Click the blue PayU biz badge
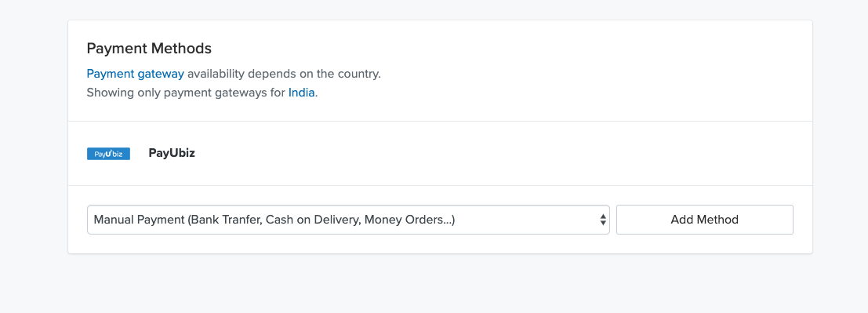The height and width of the screenshot is (313, 868). click(x=108, y=154)
